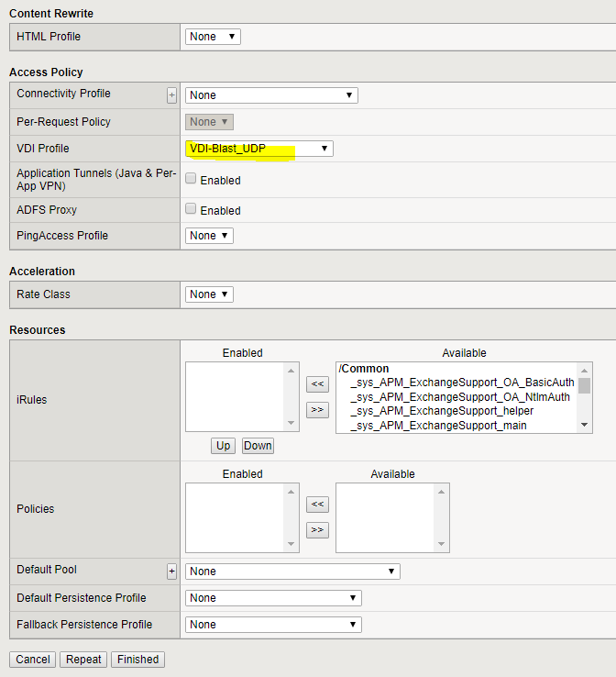Image resolution: width=616 pixels, height=677 pixels.
Task: Open the Rate Class dropdown
Action: pos(209,294)
